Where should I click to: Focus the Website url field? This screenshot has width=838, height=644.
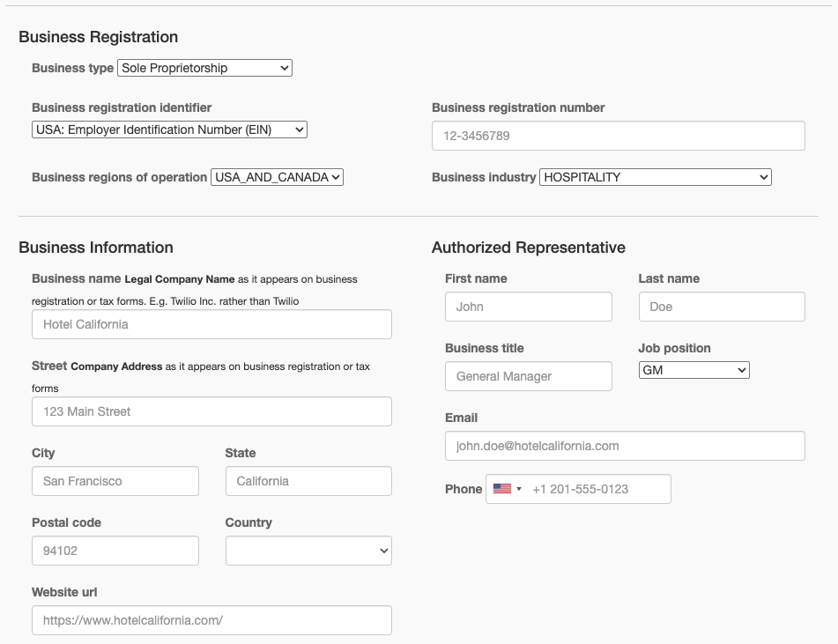click(x=211, y=620)
